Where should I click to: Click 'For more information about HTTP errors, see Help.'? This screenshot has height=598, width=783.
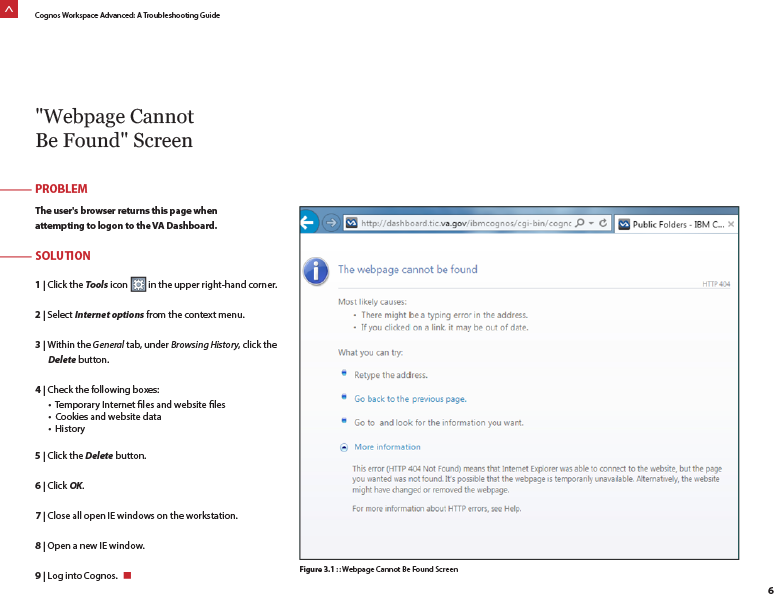click(x=436, y=509)
